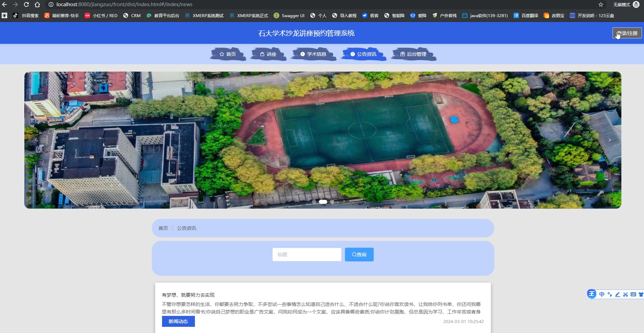Click the campus banner image
The width and height of the screenshot is (644, 333).
[x=323, y=140]
